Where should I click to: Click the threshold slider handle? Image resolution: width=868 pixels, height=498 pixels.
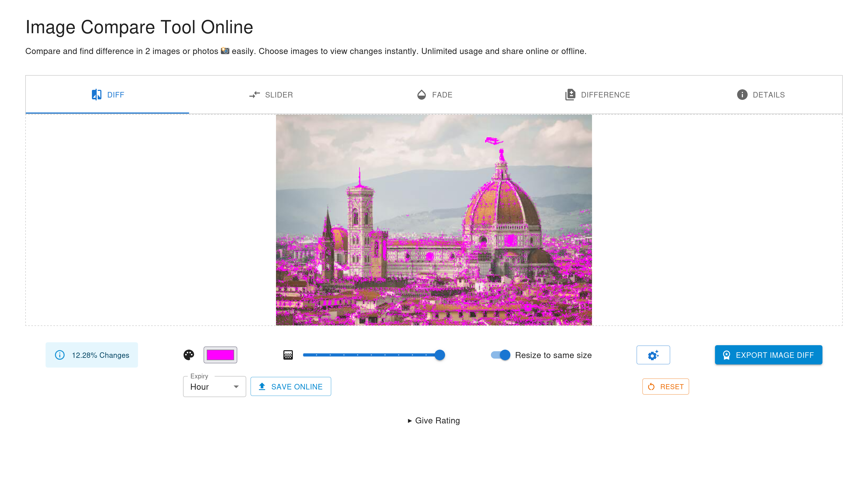click(440, 355)
